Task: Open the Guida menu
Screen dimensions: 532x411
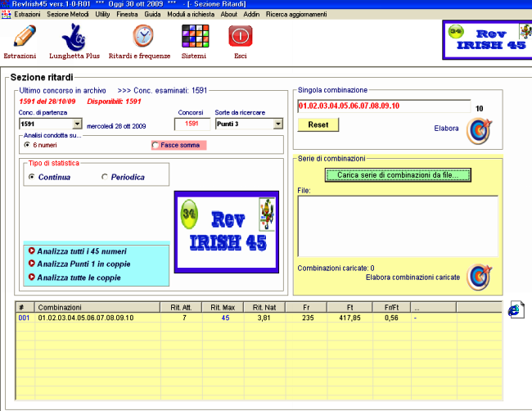Action: point(152,14)
